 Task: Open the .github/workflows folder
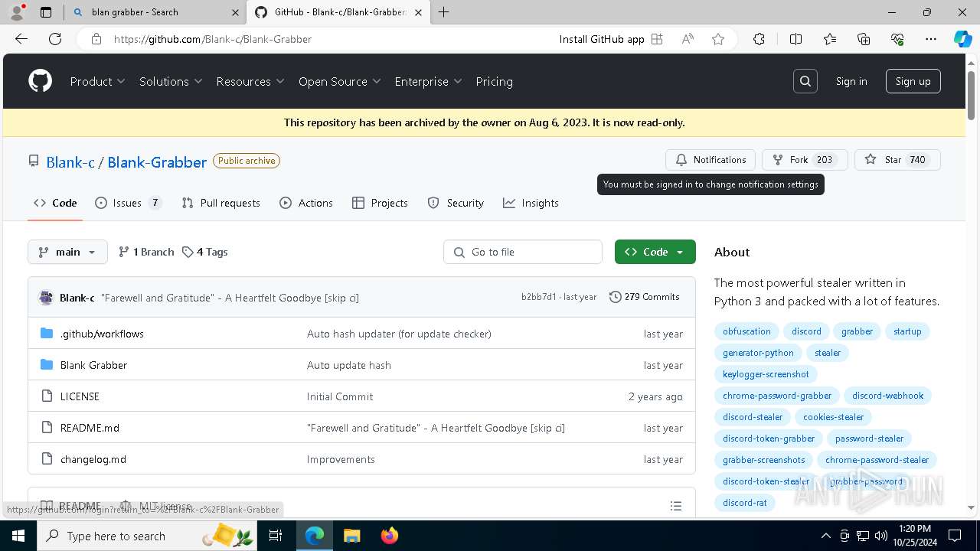[102, 334]
